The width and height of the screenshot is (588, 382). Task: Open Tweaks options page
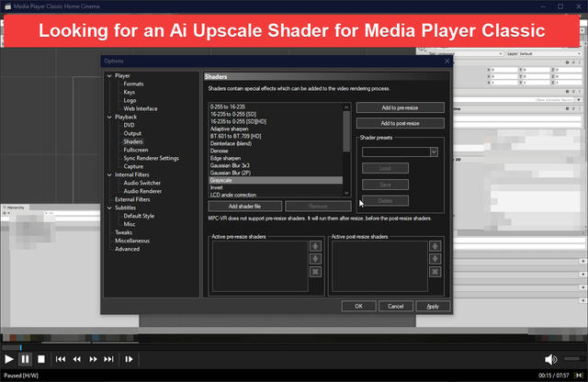coord(123,232)
